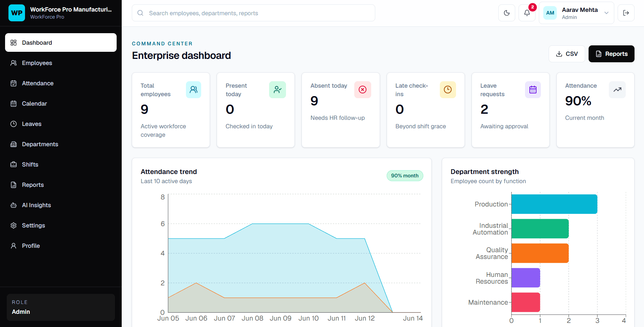Click the Departments building icon in sidebar
Viewport: 644px width, 327px height.
pos(14,144)
